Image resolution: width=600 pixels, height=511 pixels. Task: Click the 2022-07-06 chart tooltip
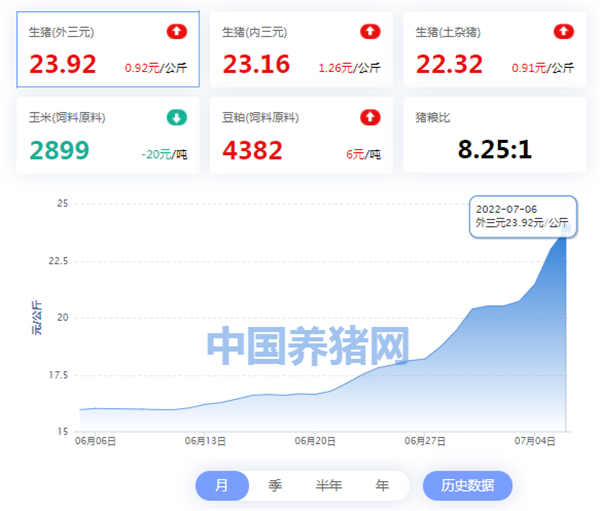[x=523, y=217]
